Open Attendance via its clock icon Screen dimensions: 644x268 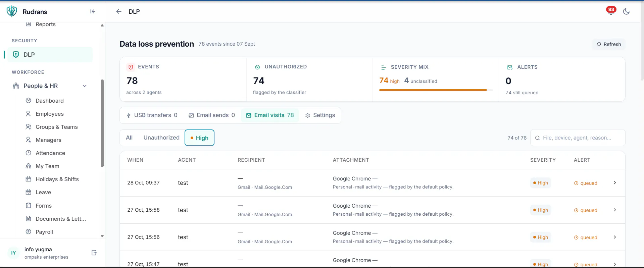tap(29, 153)
